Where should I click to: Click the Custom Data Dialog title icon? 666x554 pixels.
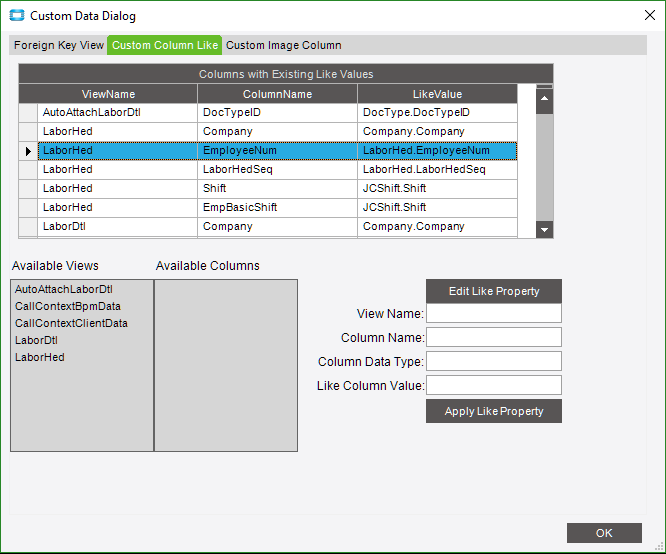[17, 16]
